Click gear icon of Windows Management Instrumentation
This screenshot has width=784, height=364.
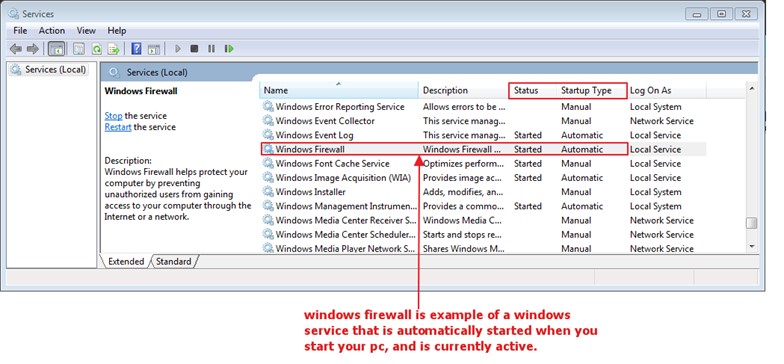[268, 206]
